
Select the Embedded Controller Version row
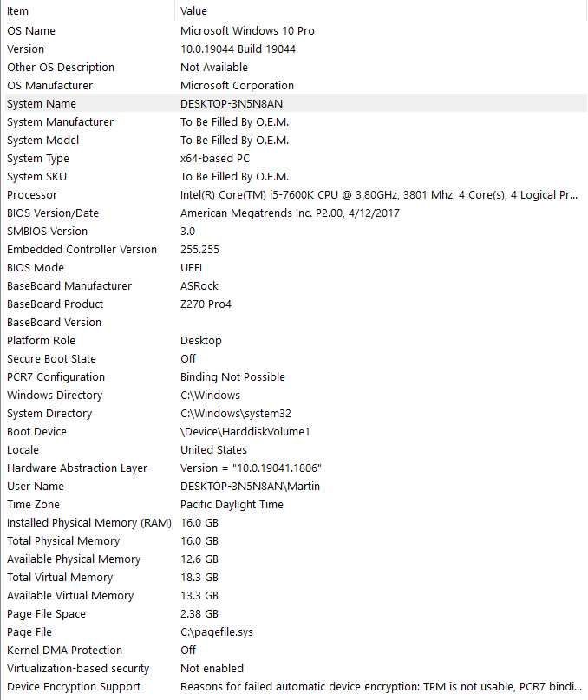pos(294,250)
